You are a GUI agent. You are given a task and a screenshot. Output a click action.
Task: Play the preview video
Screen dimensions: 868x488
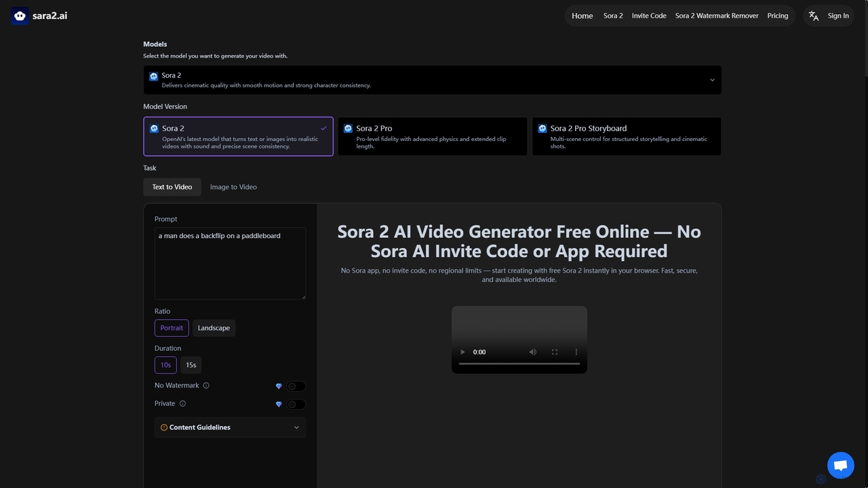pos(462,352)
